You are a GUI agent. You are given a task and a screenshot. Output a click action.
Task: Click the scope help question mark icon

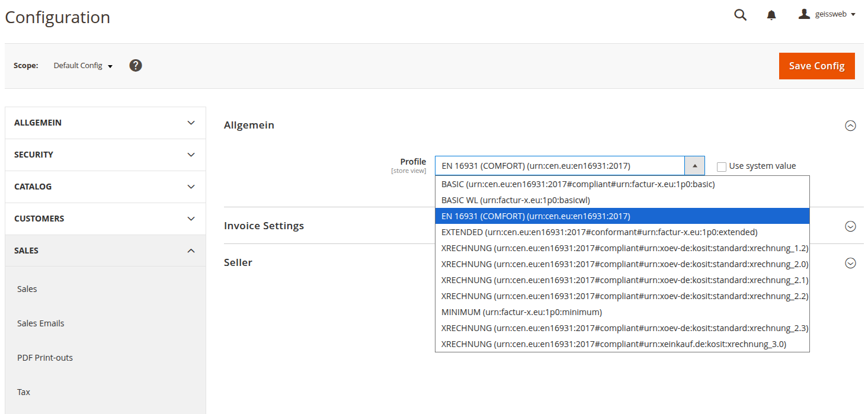[x=136, y=65]
